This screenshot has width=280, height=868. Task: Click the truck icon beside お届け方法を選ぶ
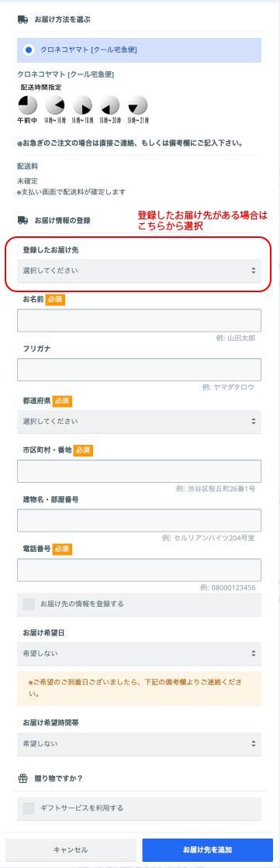[22, 19]
